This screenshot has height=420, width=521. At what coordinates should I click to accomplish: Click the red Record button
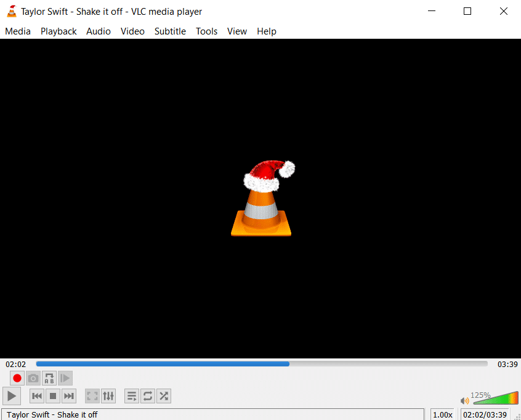[17, 378]
